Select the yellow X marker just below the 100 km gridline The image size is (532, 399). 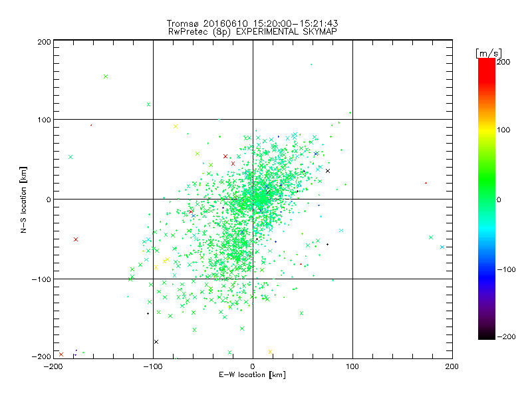tap(176, 126)
